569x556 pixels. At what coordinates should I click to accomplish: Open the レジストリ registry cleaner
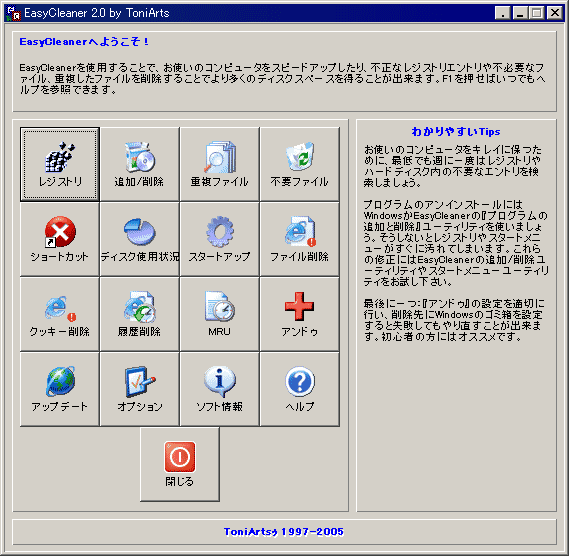point(60,164)
